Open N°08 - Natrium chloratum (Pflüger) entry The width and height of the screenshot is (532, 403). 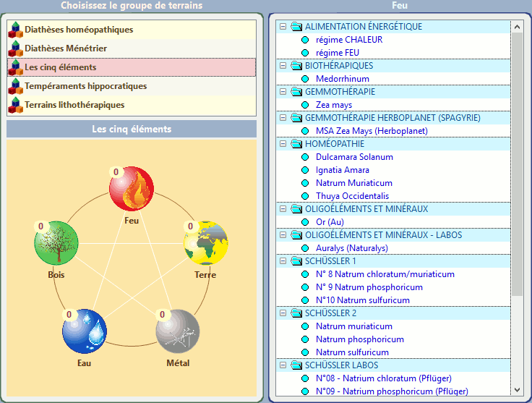point(383,378)
